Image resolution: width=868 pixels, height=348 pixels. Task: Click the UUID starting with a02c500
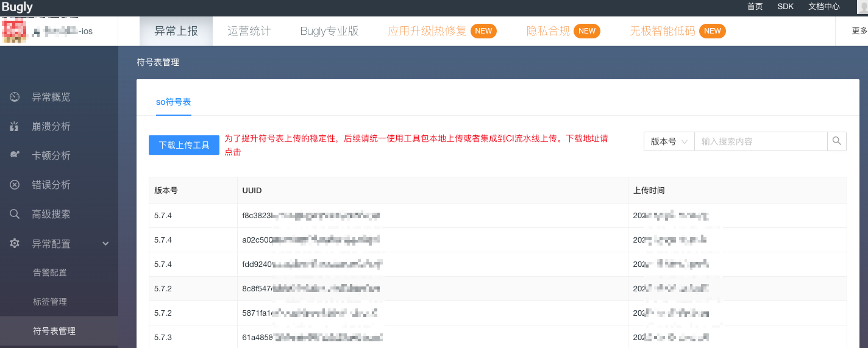click(x=311, y=240)
